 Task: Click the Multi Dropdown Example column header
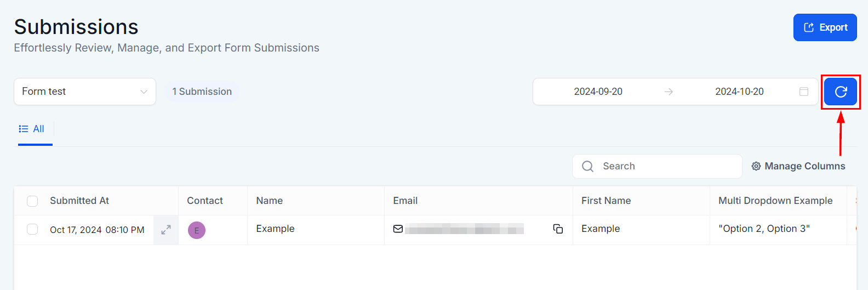coord(775,201)
